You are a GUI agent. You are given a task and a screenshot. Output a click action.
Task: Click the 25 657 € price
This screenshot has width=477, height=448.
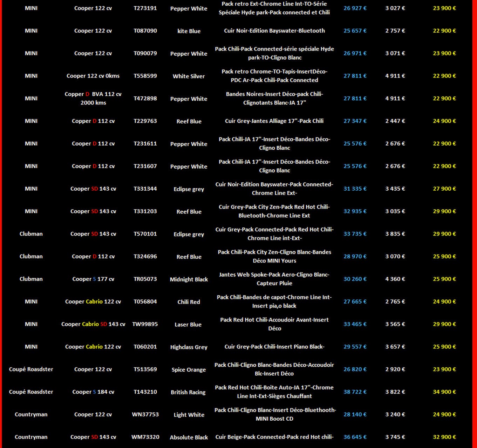355,30
